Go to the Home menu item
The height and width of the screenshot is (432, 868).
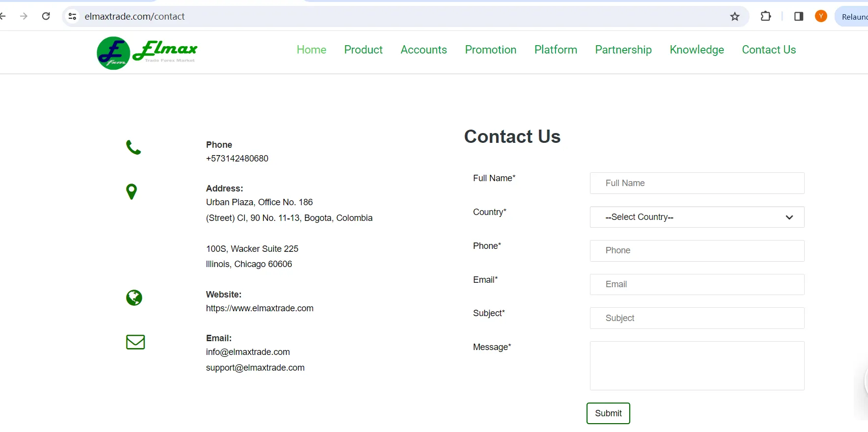(x=311, y=50)
